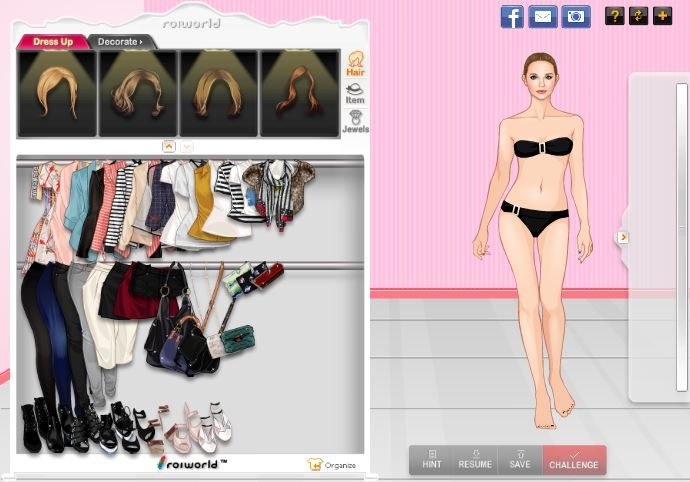This screenshot has width=690, height=482.
Task: Select the Hair category icon
Action: coord(355,63)
